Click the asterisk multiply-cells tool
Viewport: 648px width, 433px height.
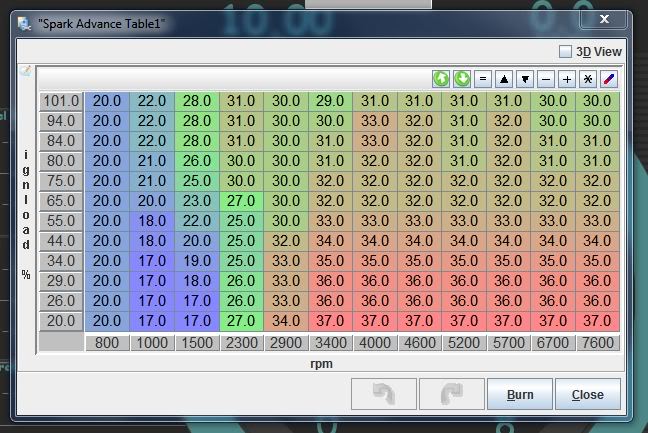click(x=588, y=79)
